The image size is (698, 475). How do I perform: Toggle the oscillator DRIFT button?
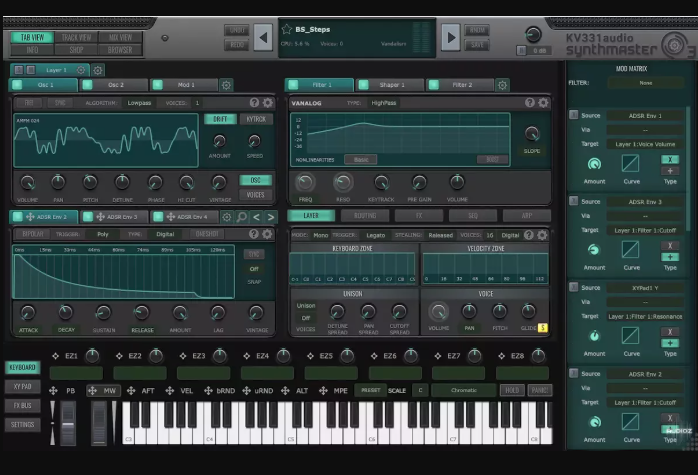pyautogui.click(x=220, y=119)
